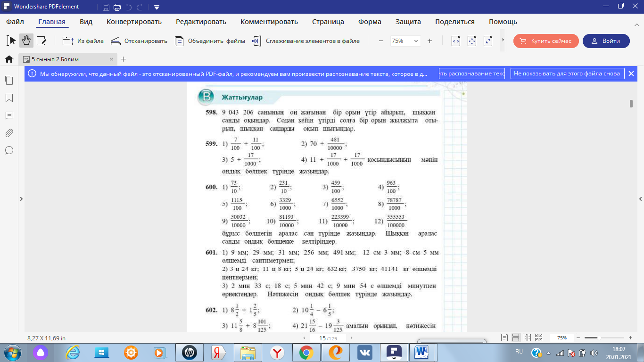Click the Купить сейчас button
The height and width of the screenshot is (362, 644).
546,41
